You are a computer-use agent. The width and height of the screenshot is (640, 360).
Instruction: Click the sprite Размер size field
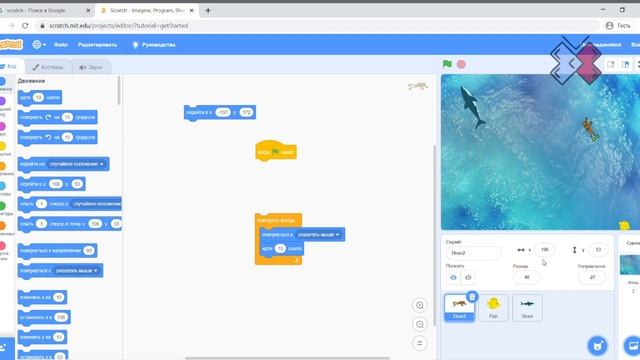click(x=527, y=277)
